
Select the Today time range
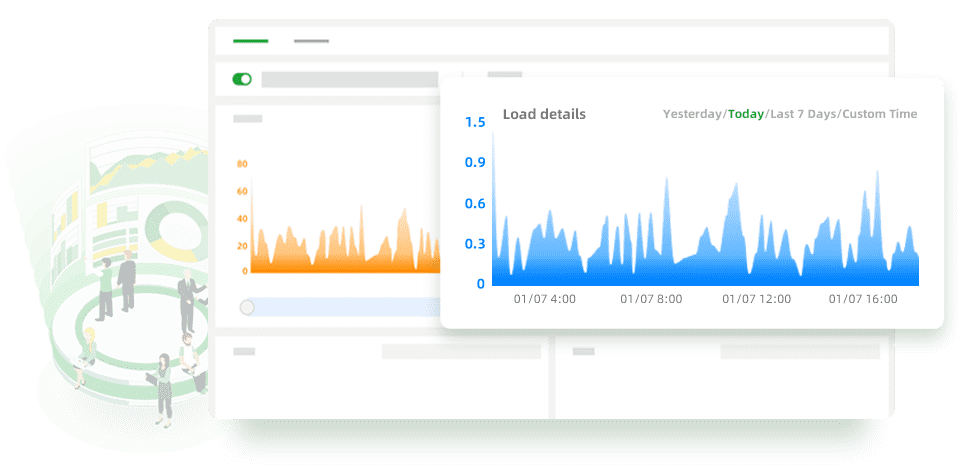pos(745,114)
